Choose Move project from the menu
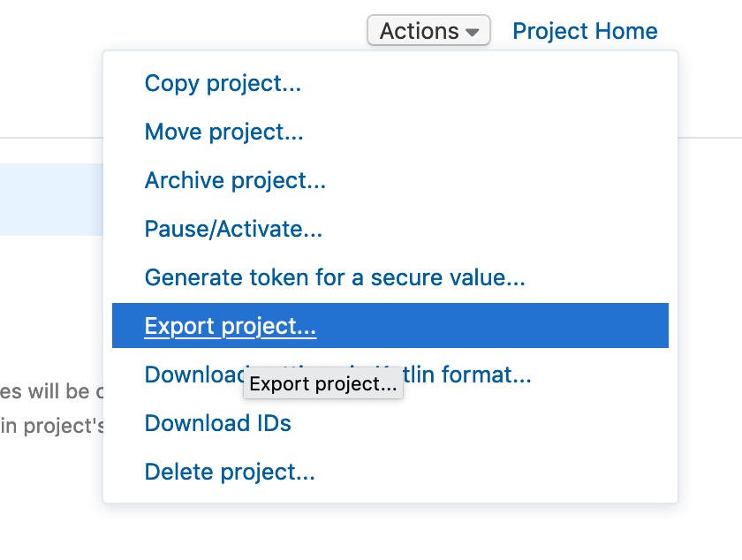 click(223, 132)
